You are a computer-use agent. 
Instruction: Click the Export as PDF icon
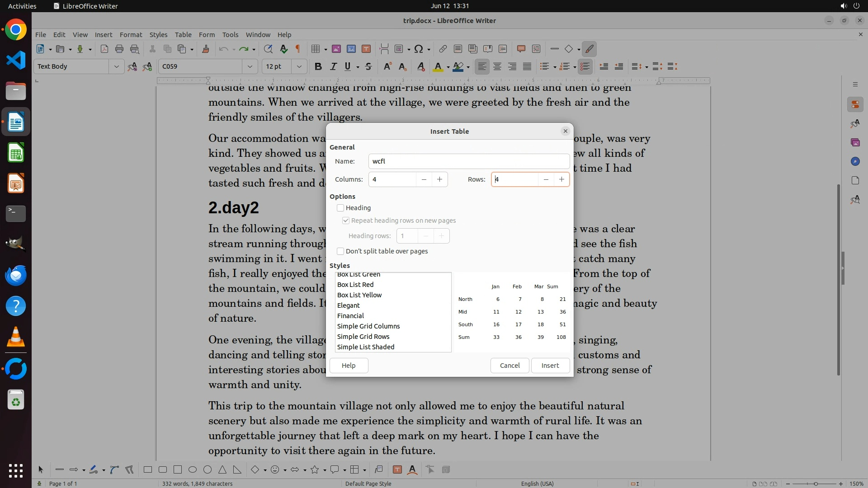104,49
